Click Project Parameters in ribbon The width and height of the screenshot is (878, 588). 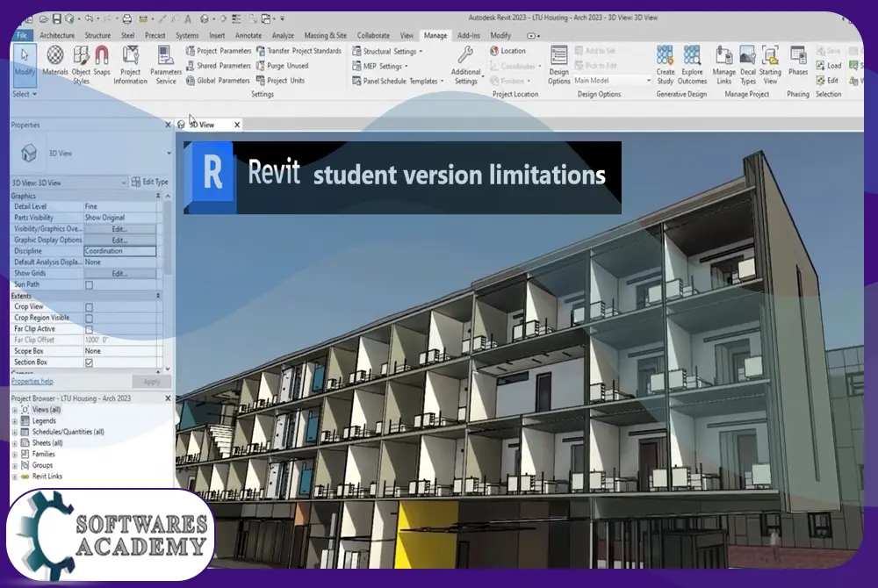point(219,51)
